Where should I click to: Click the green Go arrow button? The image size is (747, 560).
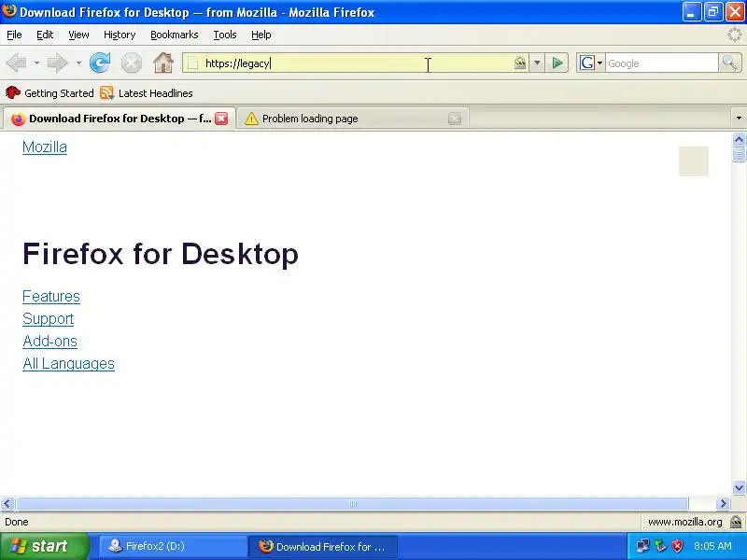[557, 63]
